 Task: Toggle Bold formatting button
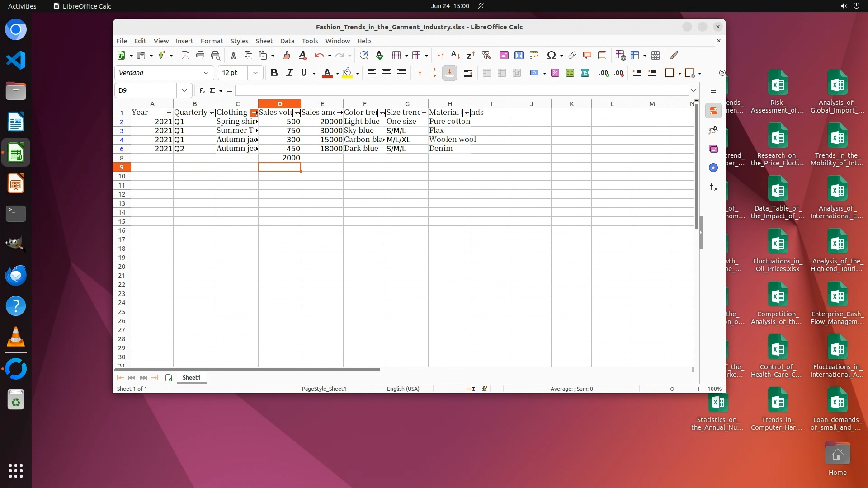pos(274,73)
